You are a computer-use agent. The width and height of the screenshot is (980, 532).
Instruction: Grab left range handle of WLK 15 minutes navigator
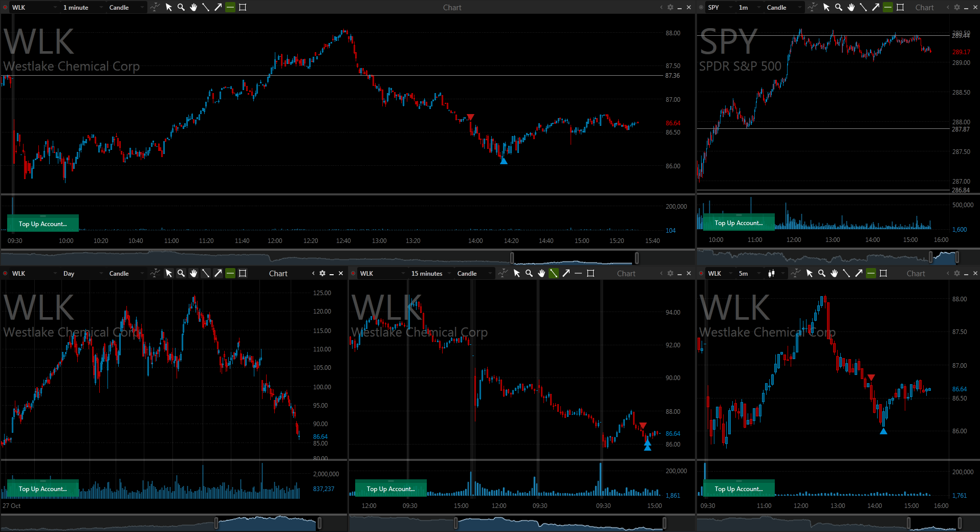[x=455, y=523]
